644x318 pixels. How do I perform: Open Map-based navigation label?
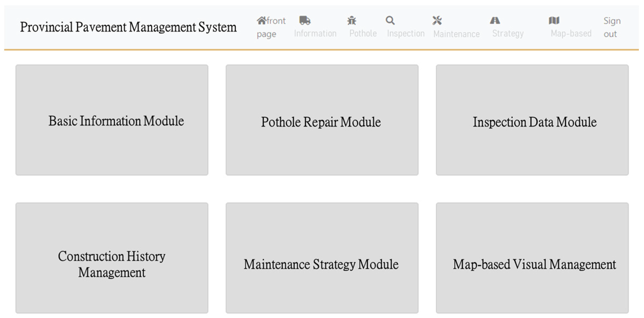click(571, 34)
